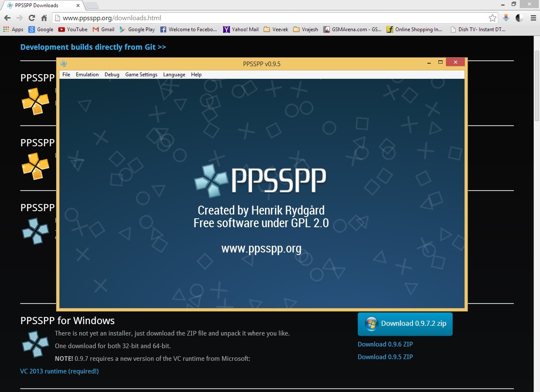Image resolution: width=540 pixels, height=392 pixels.
Task: Open the Veevek bookmarks folder
Action: click(x=276, y=30)
